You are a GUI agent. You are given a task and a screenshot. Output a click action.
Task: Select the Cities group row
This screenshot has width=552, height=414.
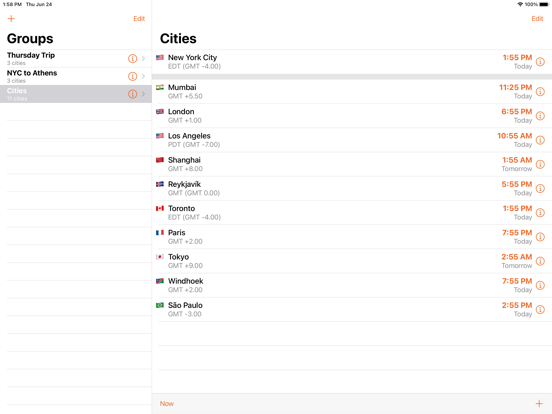tap(76, 94)
